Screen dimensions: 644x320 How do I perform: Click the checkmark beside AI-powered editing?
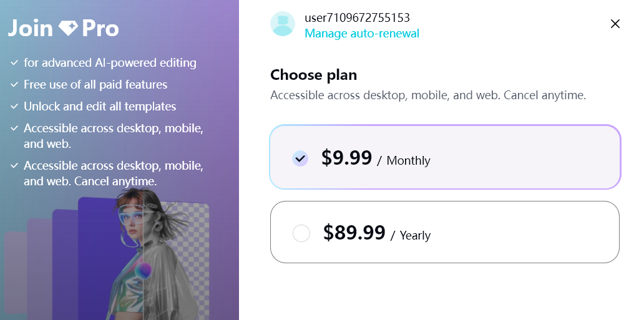click(x=14, y=63)
